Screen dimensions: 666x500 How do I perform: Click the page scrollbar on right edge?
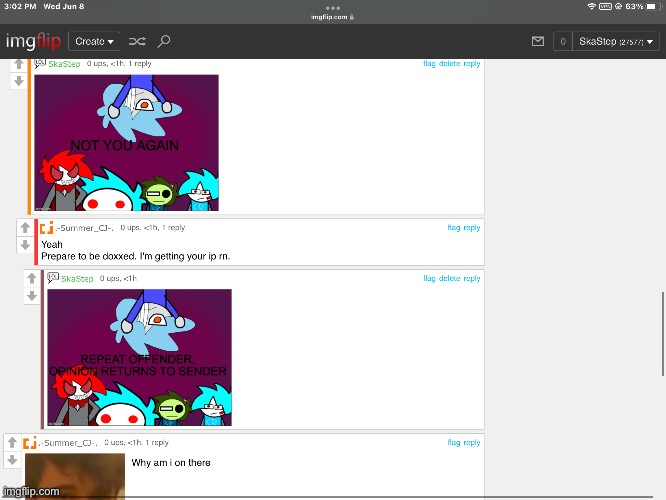tap(662, 333)
